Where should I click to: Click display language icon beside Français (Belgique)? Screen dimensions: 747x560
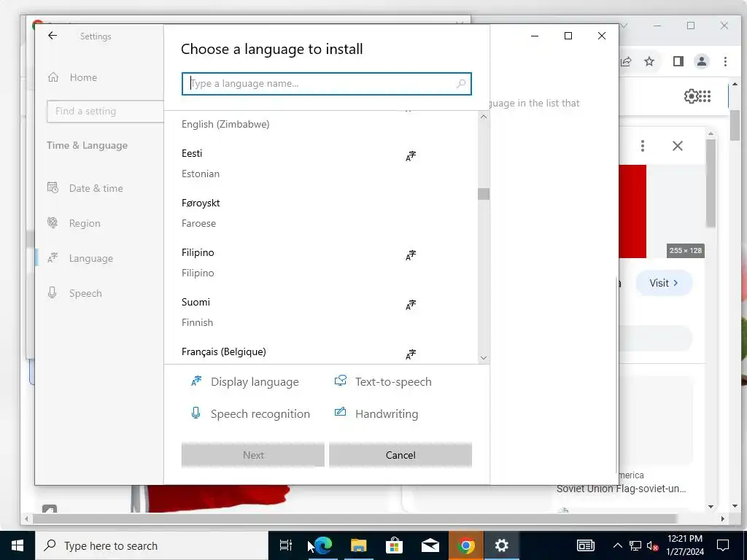coord(411,354)
